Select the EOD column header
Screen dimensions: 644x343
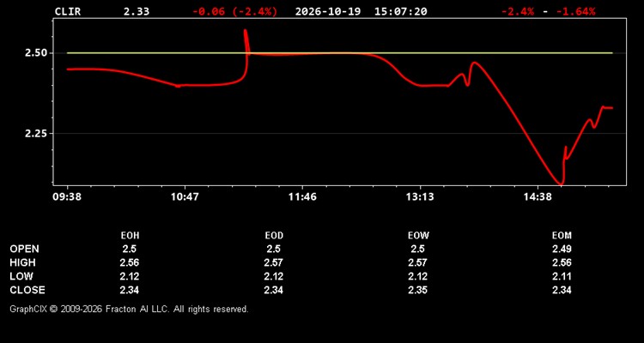[x=274, y=236]
